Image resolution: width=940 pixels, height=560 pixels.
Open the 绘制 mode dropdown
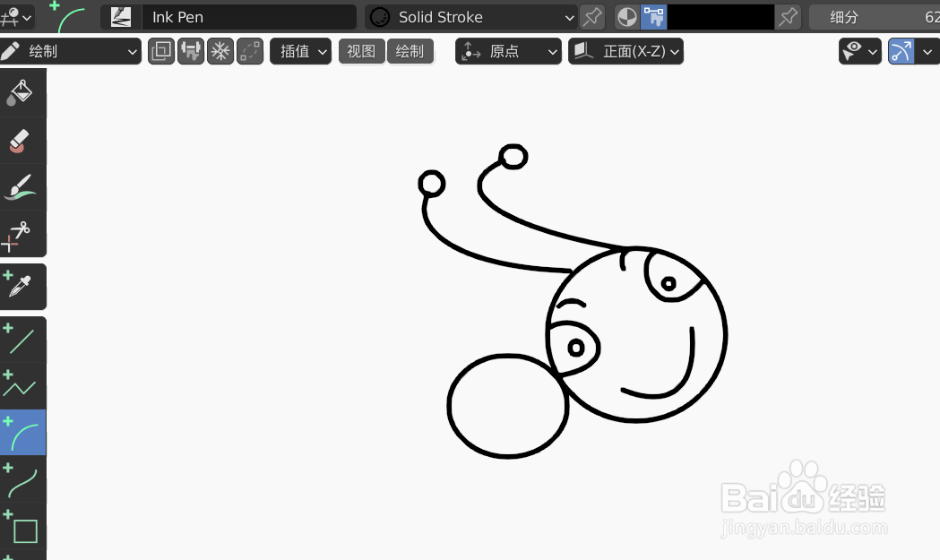tap(70, 52)
